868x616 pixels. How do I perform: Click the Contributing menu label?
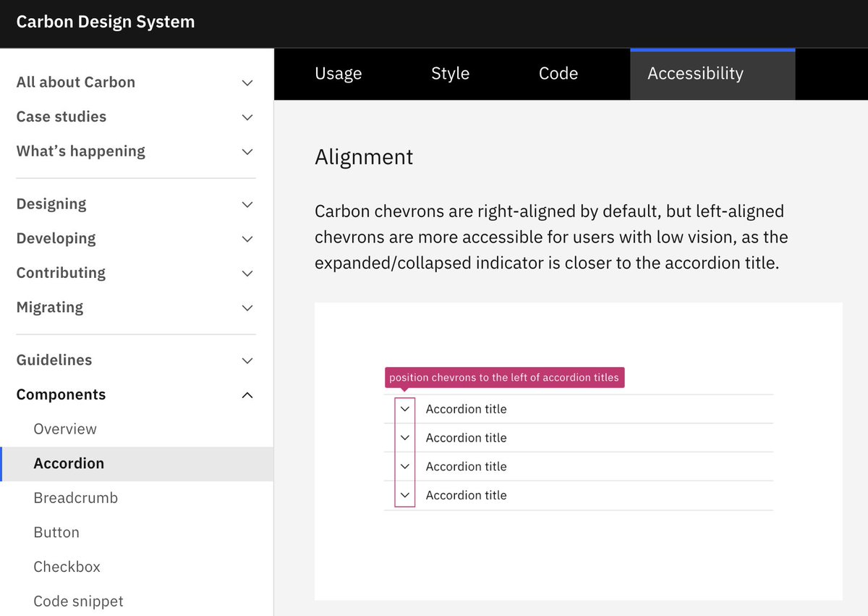(x=61, y=273)
